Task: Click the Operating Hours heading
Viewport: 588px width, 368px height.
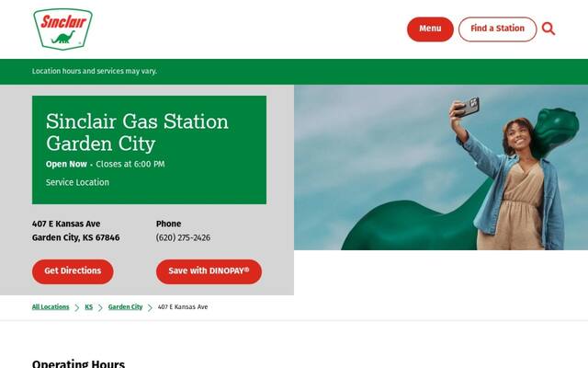Action: point(78,363)
